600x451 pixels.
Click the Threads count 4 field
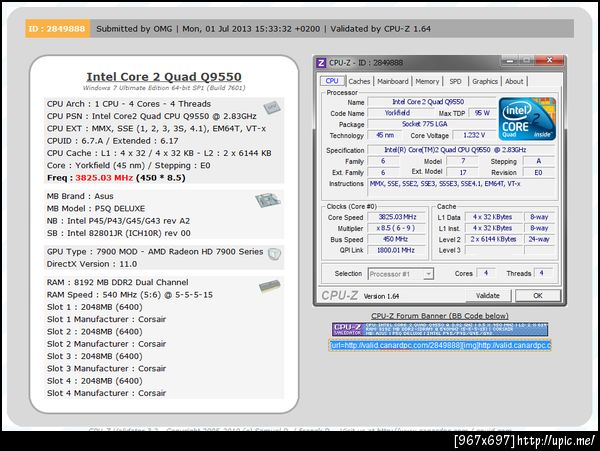point(541,273)
